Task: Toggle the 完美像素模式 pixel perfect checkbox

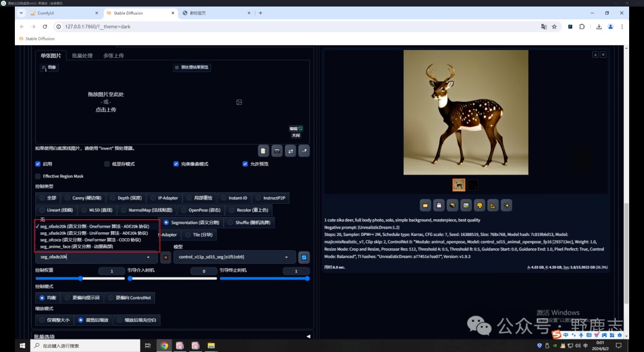Action: coord(176,164)
